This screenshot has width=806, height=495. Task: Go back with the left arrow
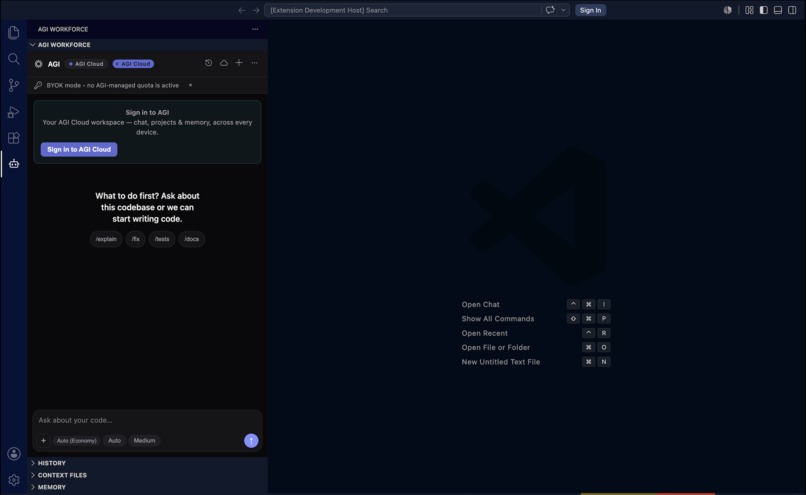[242, 10]
